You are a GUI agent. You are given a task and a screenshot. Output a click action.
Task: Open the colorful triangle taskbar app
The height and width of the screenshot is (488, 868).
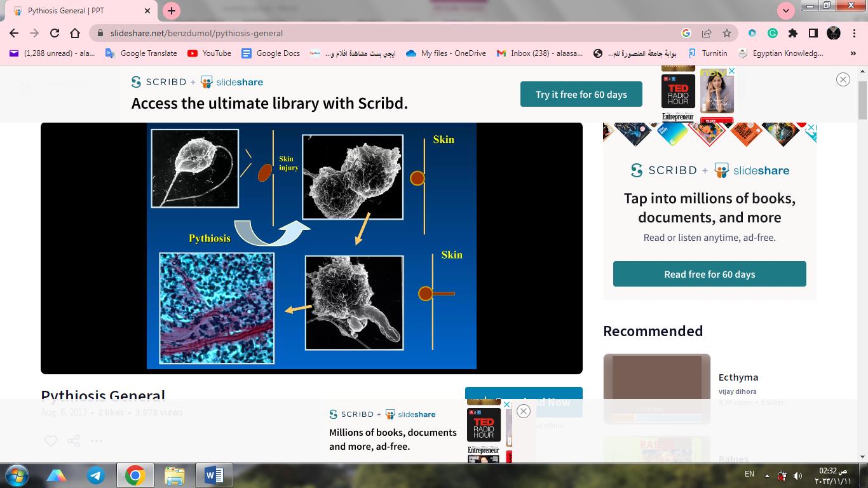[x=57, y=475]
